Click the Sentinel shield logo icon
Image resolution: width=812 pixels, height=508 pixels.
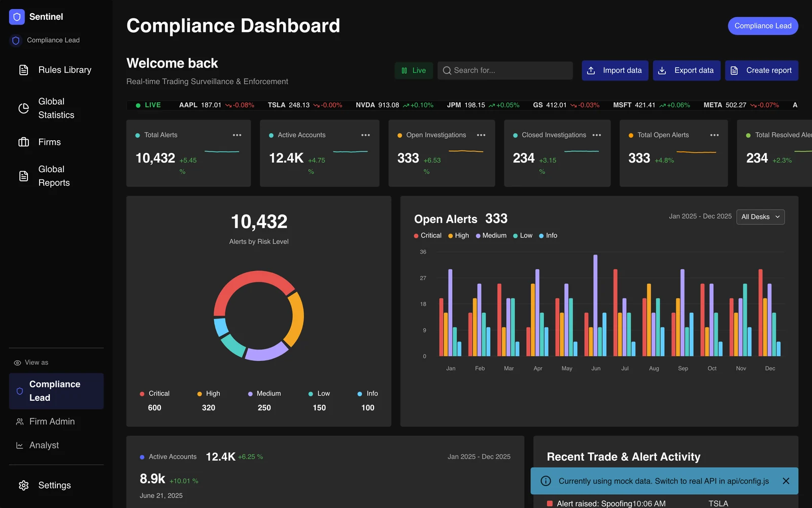click(17, 17)
